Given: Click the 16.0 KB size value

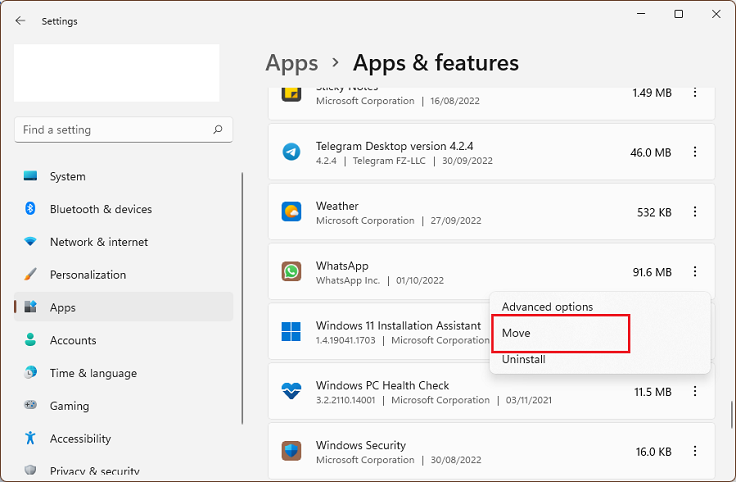Looking at the screenshot, I should pyautogui.click(x=653, y=451).
